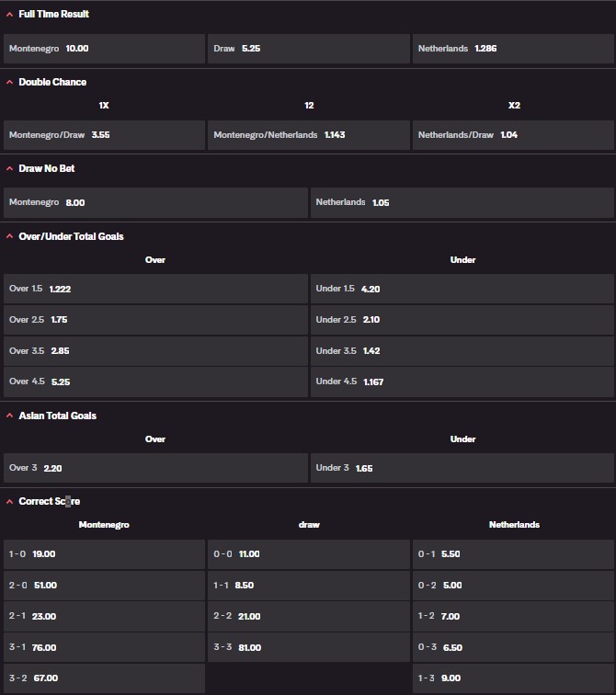
Task: Choose Asian Under 3 at 1.65
Action: 462,468
